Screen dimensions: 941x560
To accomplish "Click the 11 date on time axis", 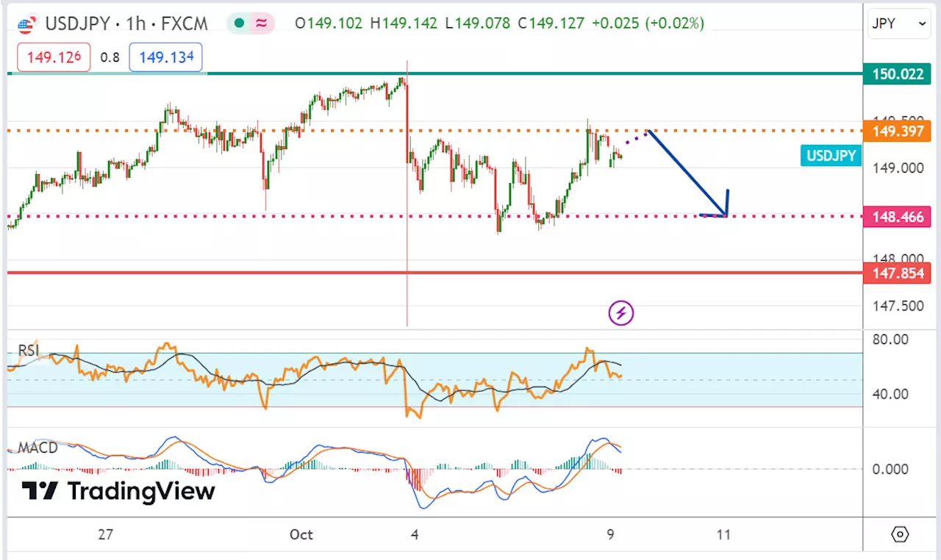I will click(723, 534).
